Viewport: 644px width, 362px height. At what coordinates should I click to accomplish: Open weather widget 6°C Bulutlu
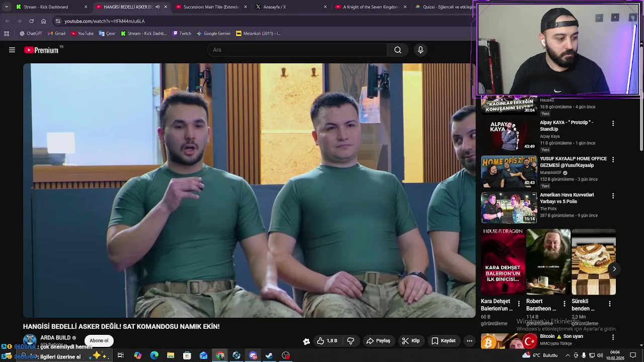coord(540,355)
